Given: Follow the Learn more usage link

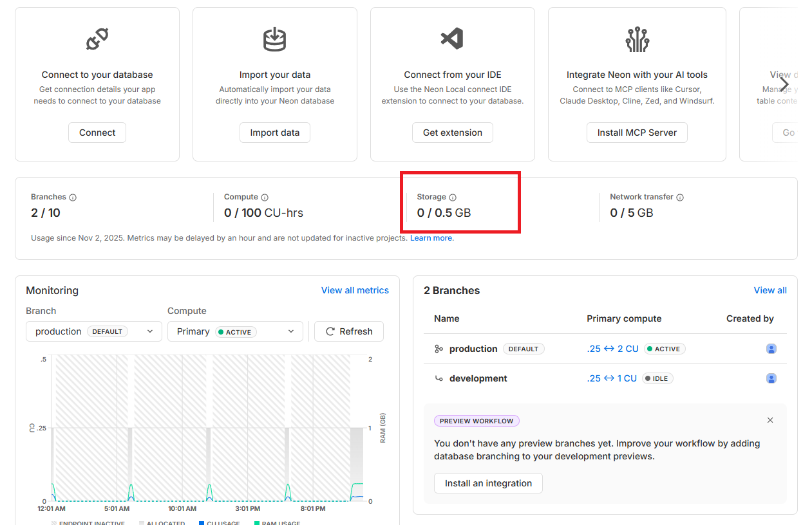Looking at the screenshot, I should (x=431, y=238).
